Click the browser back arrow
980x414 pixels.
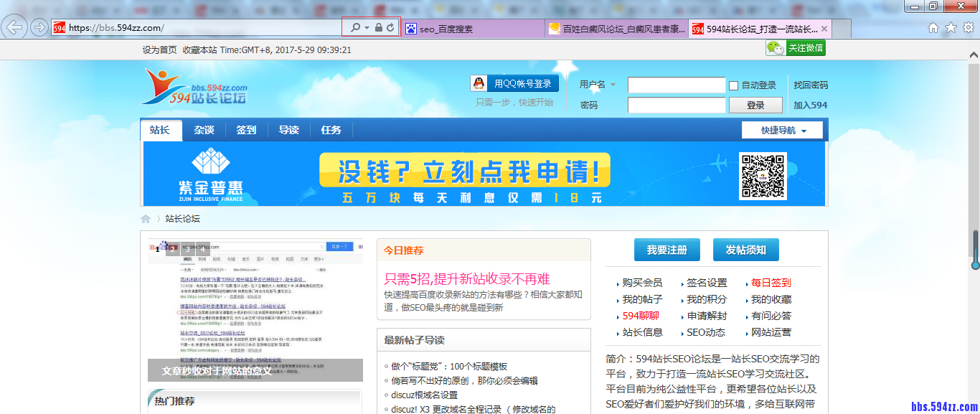(14, 26)
